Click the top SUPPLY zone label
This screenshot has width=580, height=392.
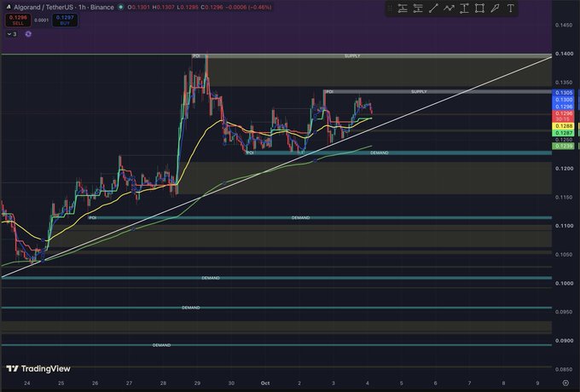coord(352,55)
